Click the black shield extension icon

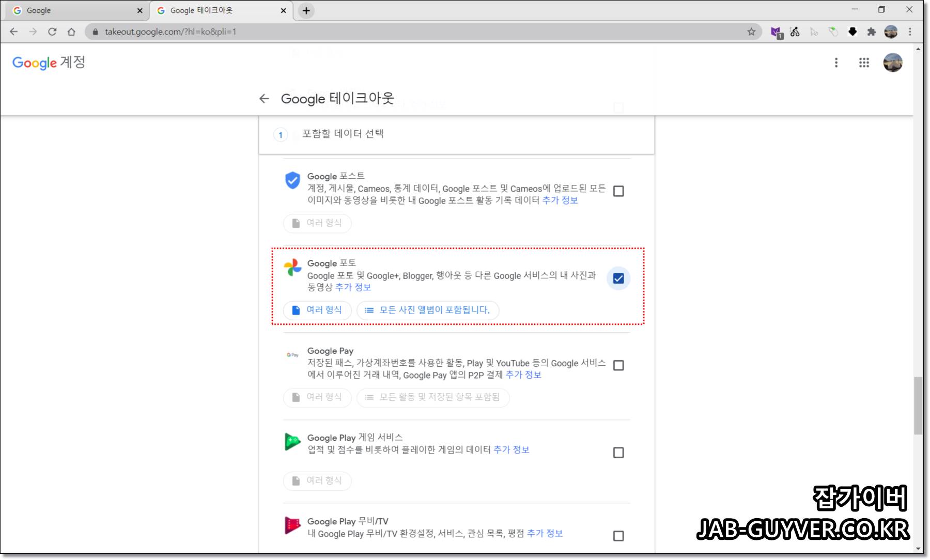tap(853, 32)
